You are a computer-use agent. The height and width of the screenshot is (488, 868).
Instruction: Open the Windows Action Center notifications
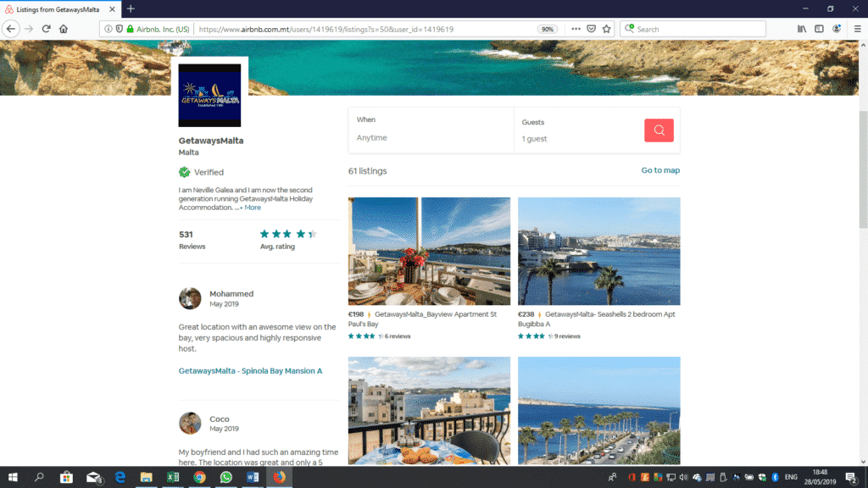click(x=851, y=477)
